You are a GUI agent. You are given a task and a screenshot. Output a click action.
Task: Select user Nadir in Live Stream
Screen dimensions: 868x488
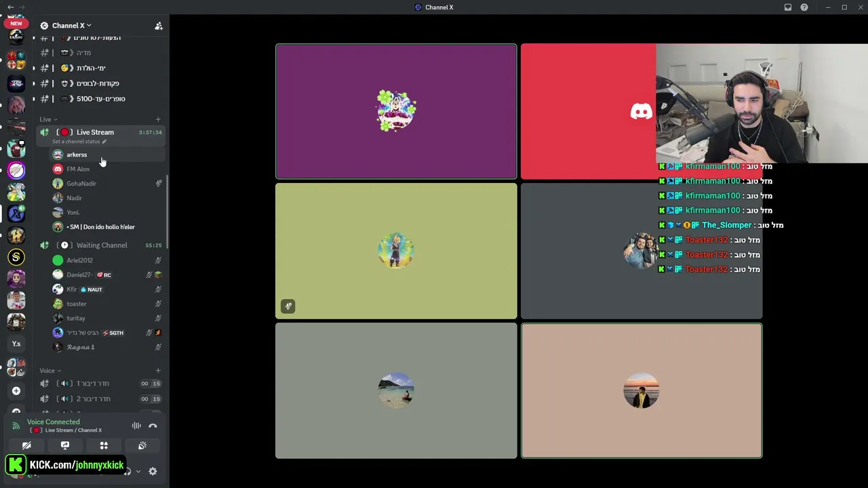pos(108,198)
